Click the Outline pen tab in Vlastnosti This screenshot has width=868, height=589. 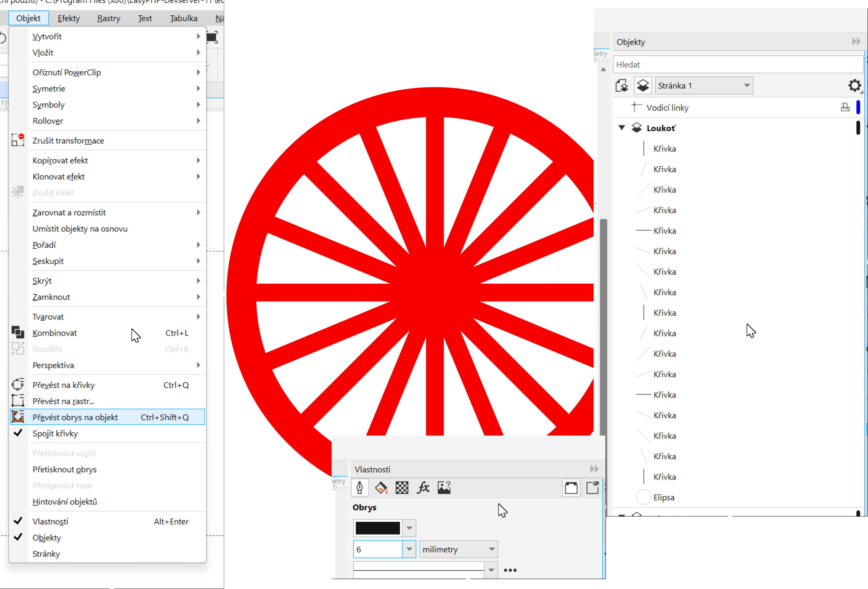[x=360, y=488]
